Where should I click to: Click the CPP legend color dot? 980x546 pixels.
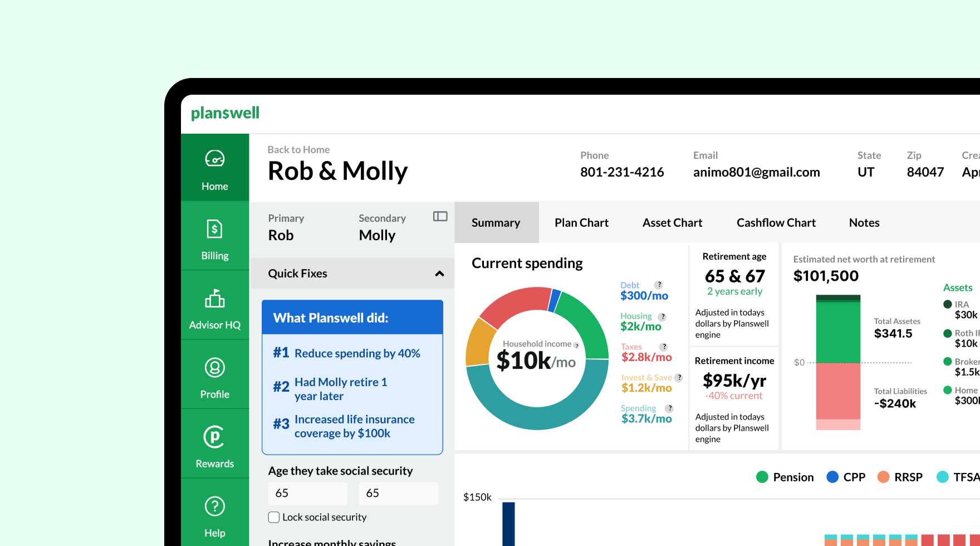[x=832, y=477]
